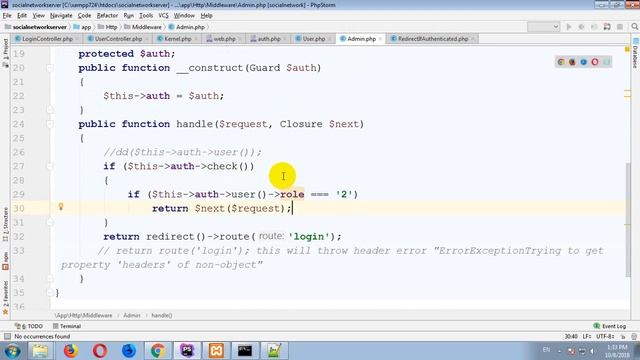640x360 pixels.
Task: Click the volume icon in system tray
Action: (592, 351)
